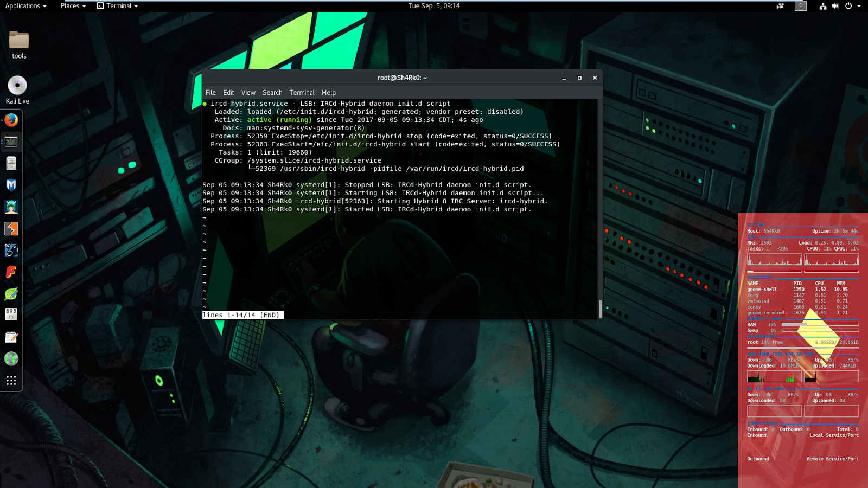The height and width of the screenshot is (488, 868).
Task: Launch Burp Suite from the dock
Action: [x=11, y=228]
